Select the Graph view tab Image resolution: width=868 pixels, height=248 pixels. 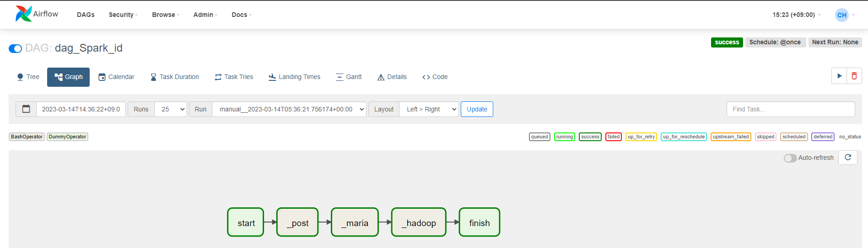(69, 77)
